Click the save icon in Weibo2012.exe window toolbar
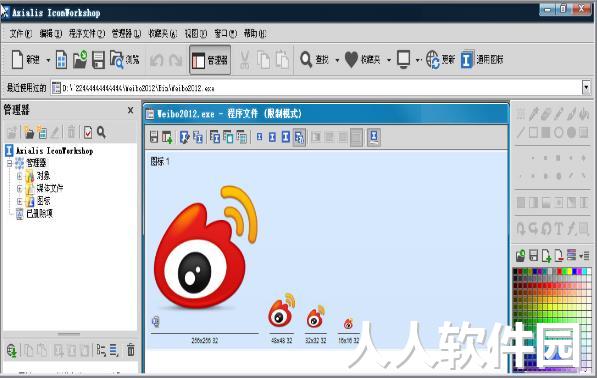The height and width of the screenshot is (379, 597). [154, 137]
